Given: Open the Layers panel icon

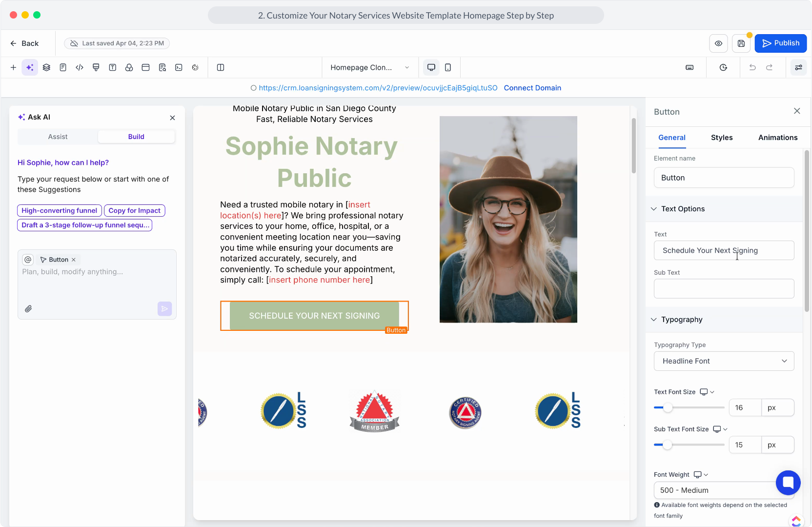Looking at the screenshot, I should 46,67.
